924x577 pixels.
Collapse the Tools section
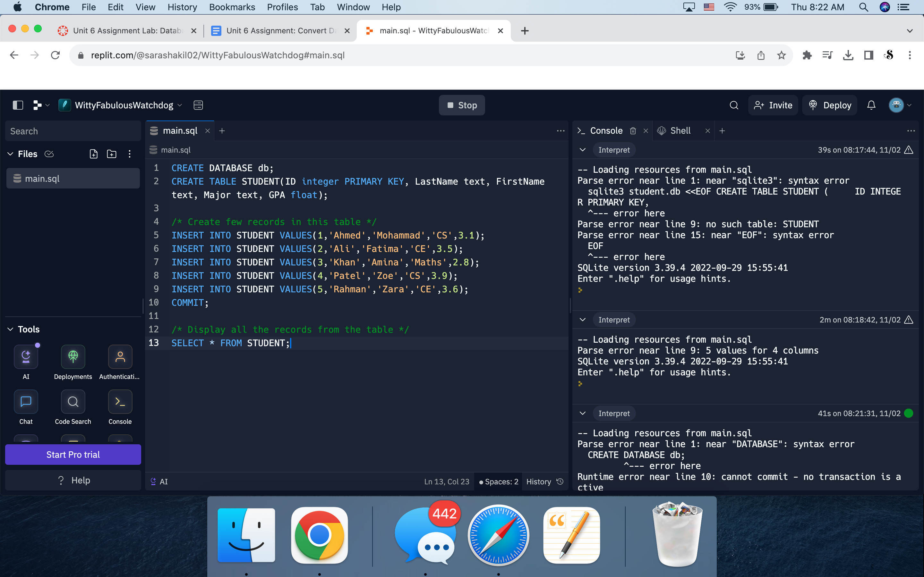pos(10,329)
